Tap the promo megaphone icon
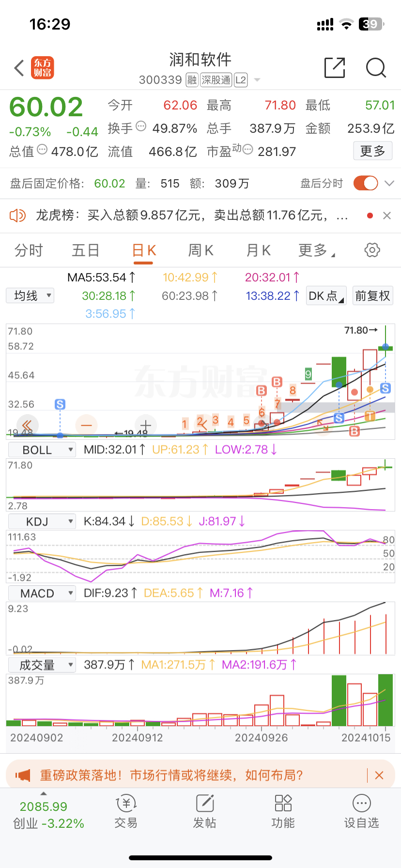The width and height of the screenshot is (401, 868). click(23, 775)
